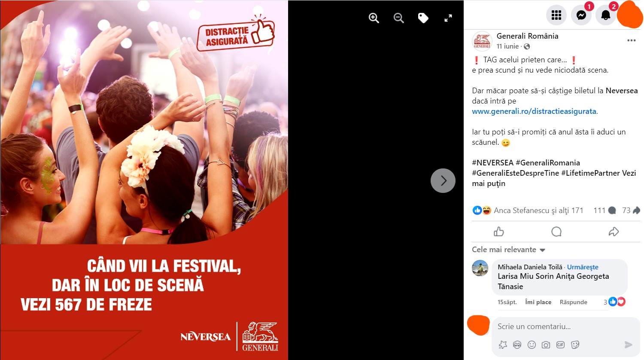Tag people using the tag icon
Viewport: 644px width, 360px height.
[423, 18]
